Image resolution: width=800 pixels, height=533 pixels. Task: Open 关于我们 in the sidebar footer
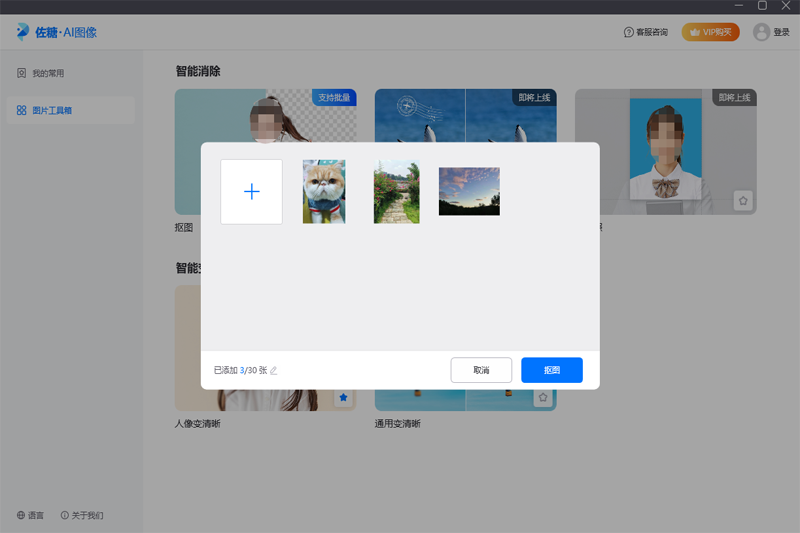82,516
